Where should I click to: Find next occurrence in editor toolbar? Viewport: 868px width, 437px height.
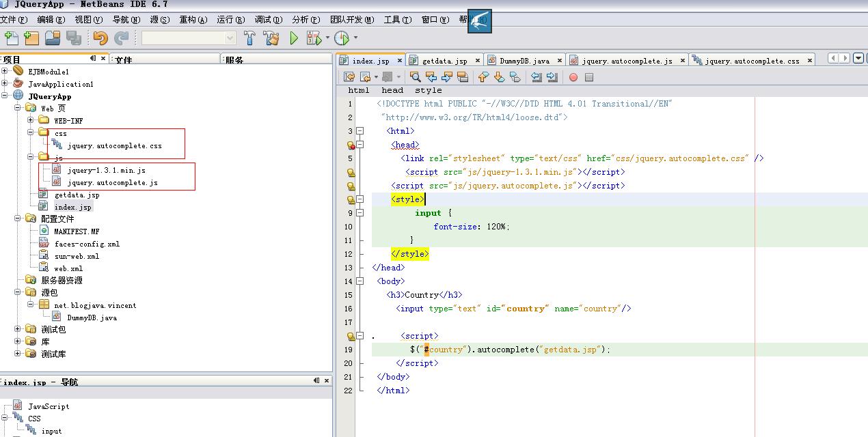[x=446, y=77]
